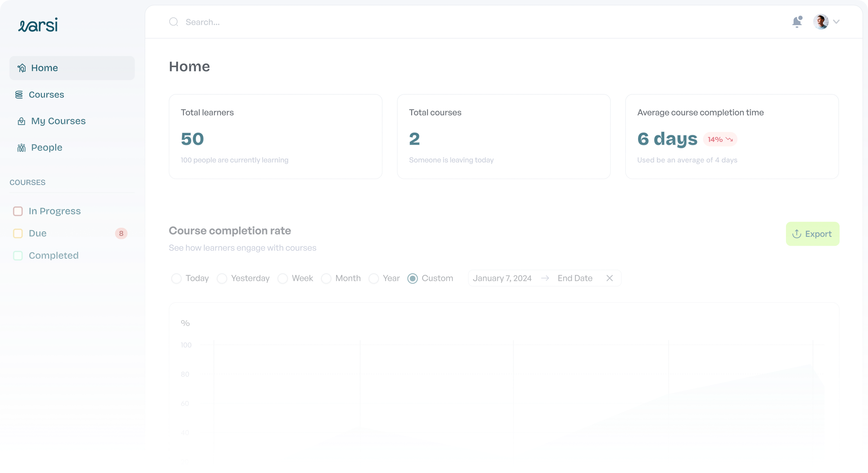The image size is (868, 473).
Task: Click the My Courses bag icon
Action: click(22, 121)
